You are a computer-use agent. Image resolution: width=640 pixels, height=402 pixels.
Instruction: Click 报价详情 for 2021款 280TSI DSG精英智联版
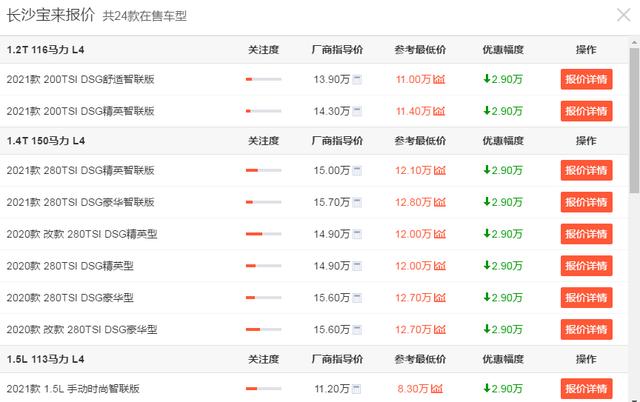click(586, 170)
